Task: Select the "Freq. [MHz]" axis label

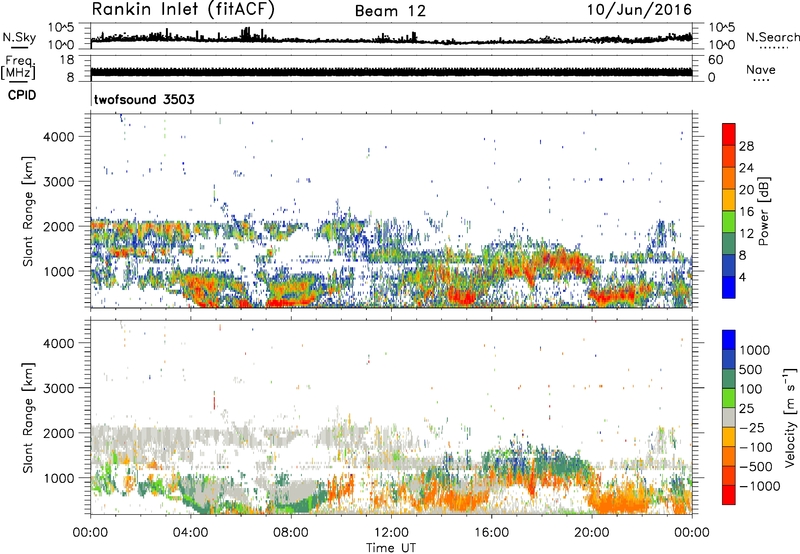Action: point(18,67)
